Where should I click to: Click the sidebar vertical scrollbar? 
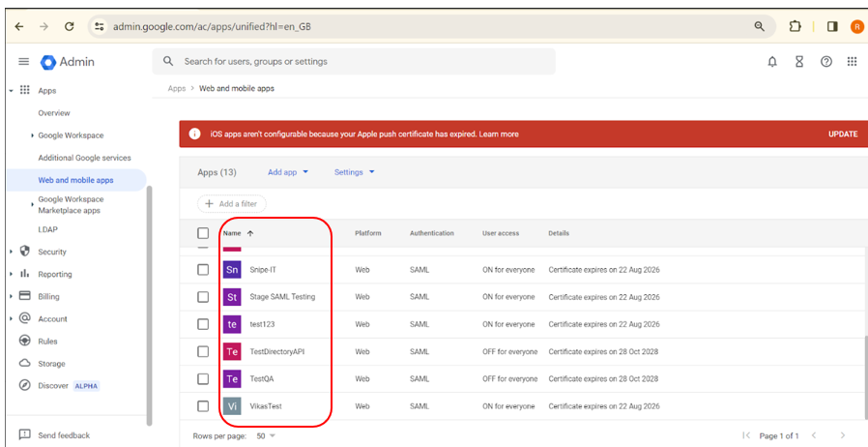[150, 307]
